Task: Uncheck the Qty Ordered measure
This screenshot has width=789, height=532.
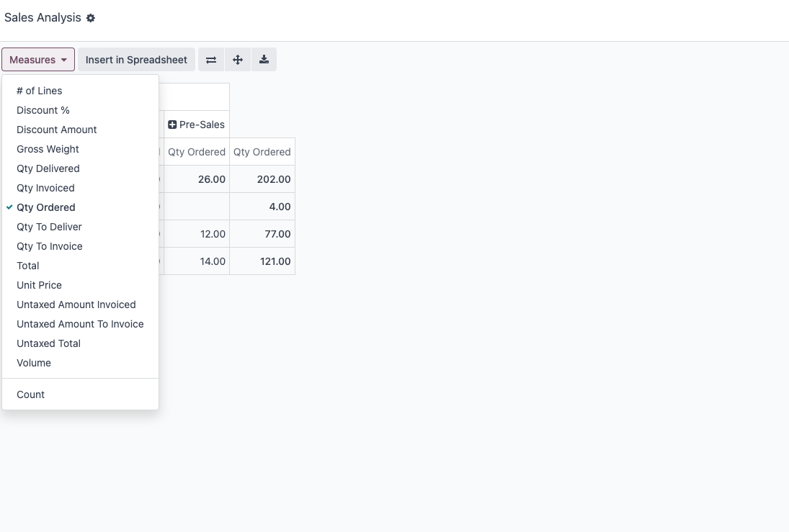Action: point(81,207)
